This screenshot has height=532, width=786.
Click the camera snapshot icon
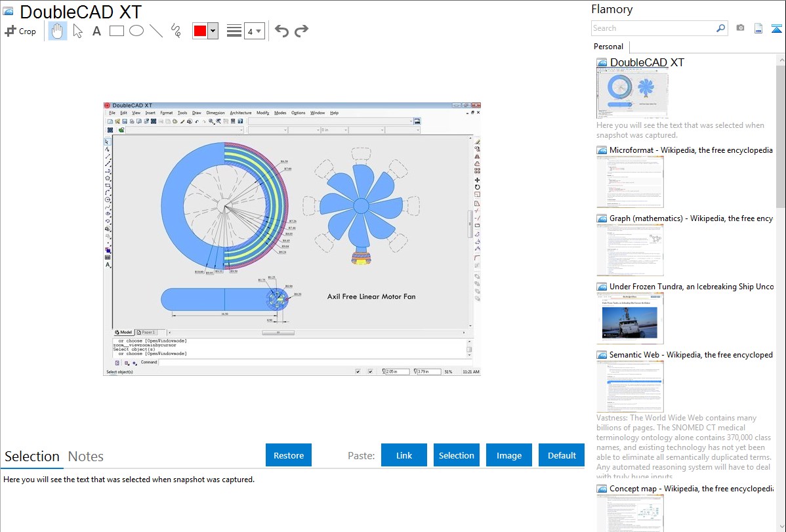740,28
